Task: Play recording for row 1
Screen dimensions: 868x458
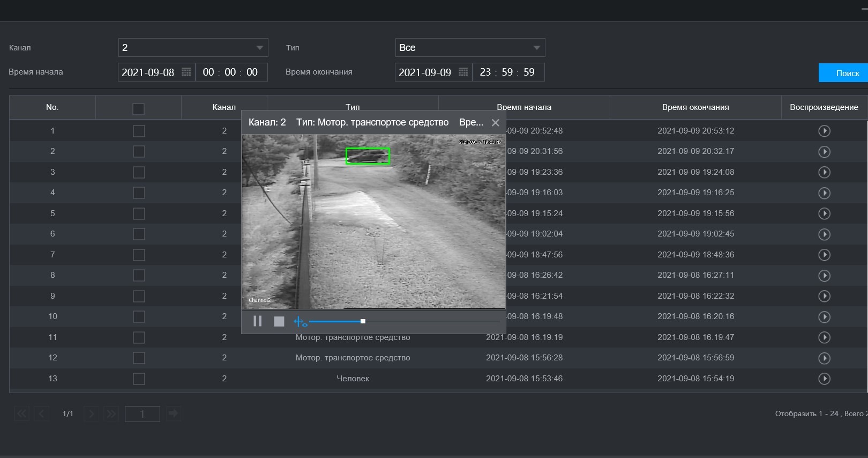Action: [x=824, y=131]
